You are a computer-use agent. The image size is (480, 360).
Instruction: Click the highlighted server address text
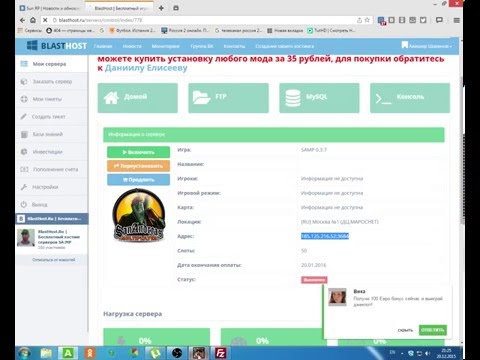325,236
